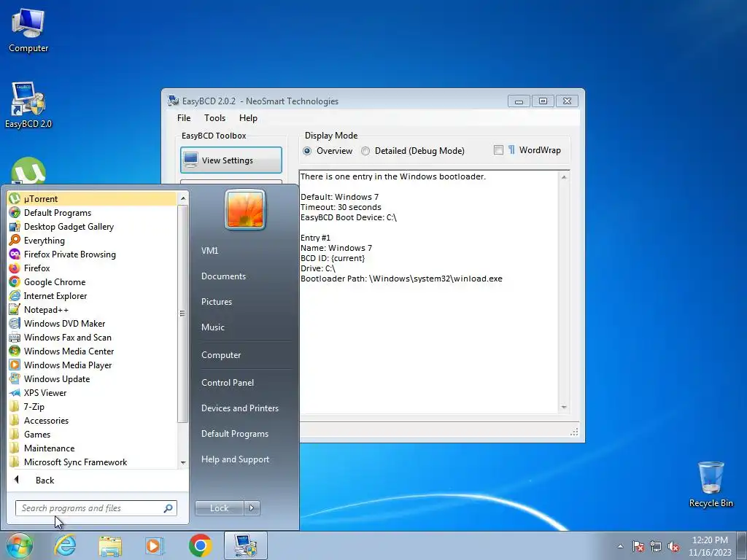Viewport: 747px width, 560px height.
Task: Show hidden tray icons arrow
Action: point(620,547)
